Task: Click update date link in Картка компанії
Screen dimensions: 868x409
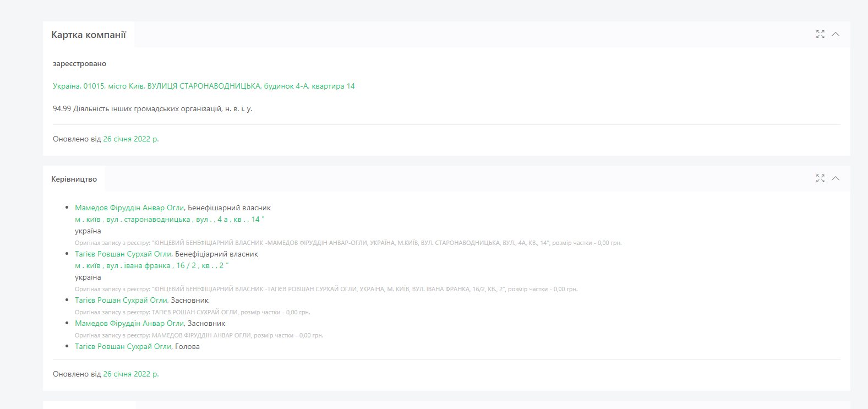Action: tap(130, 139)
